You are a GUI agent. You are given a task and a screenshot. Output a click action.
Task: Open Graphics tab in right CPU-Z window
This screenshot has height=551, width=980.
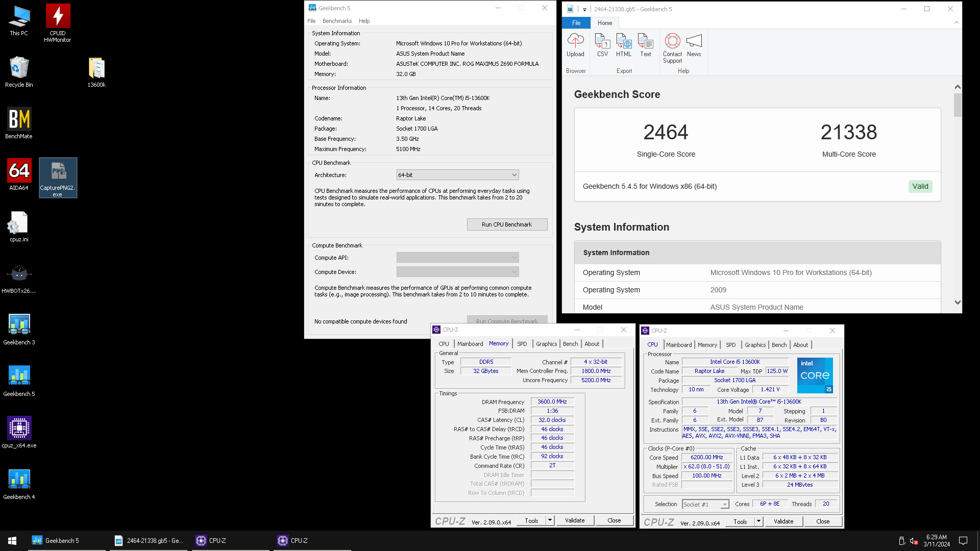(755, 345)
